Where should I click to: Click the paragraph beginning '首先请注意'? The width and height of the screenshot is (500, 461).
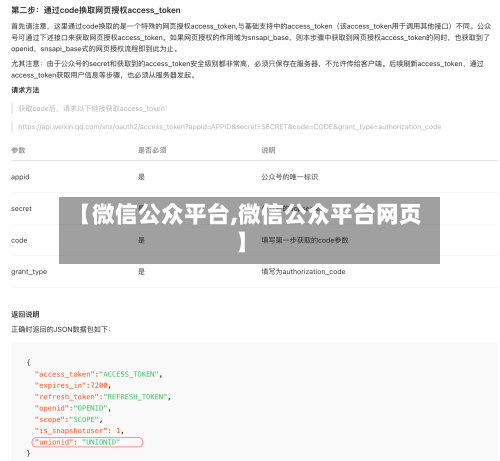(251, 37)
